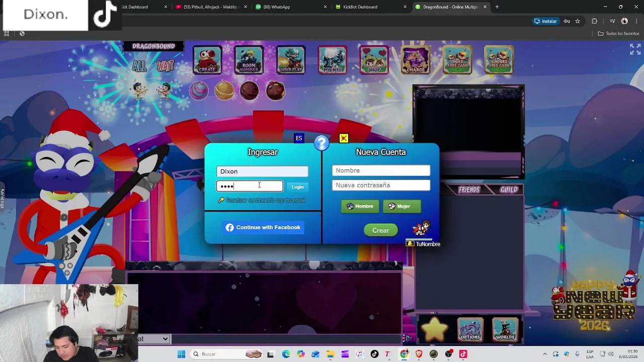The width and height of the screenshot is (644, 362).
Task: Show ALL rooms filter
Action: point(139,66)
